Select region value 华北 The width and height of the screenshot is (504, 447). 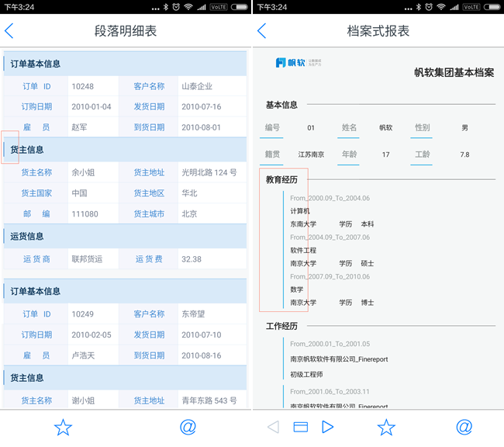(189, 193)
